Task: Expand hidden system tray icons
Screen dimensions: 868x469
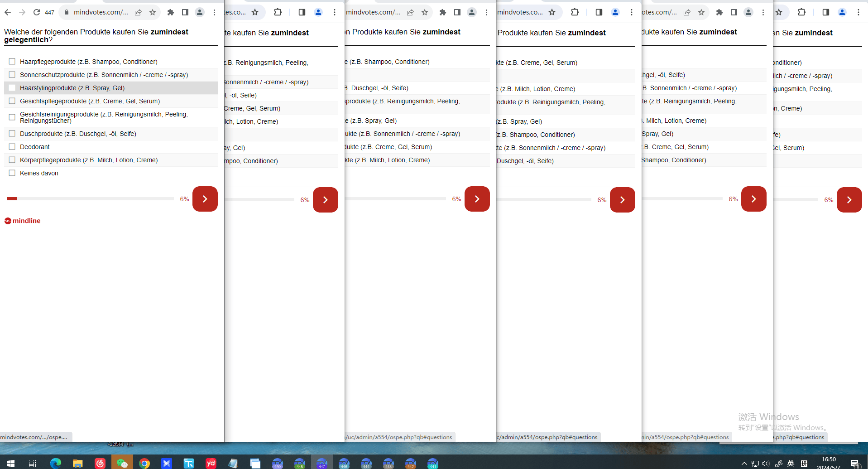Action: [744, 463]
